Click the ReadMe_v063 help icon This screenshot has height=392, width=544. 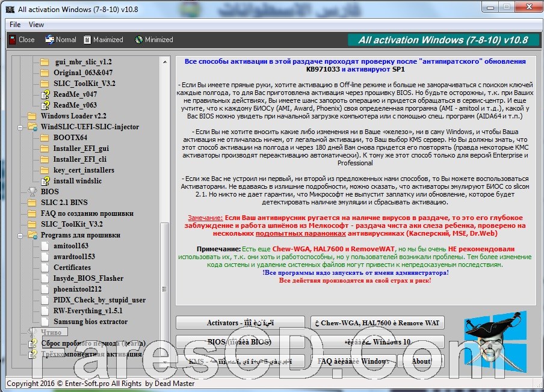[x=45, y=105]
